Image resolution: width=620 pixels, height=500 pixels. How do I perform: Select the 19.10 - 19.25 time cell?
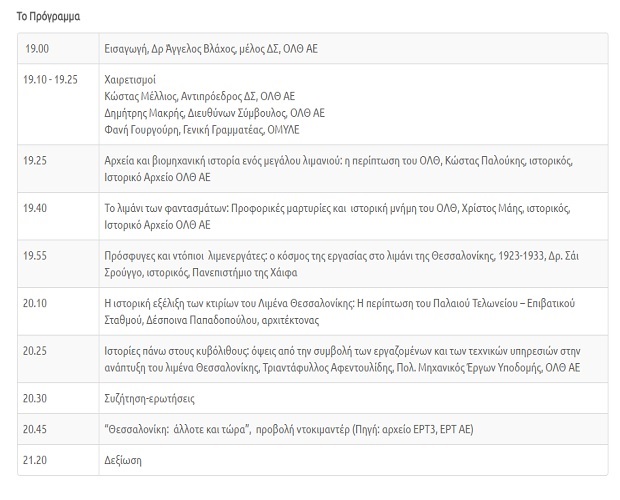click(51, 79)
